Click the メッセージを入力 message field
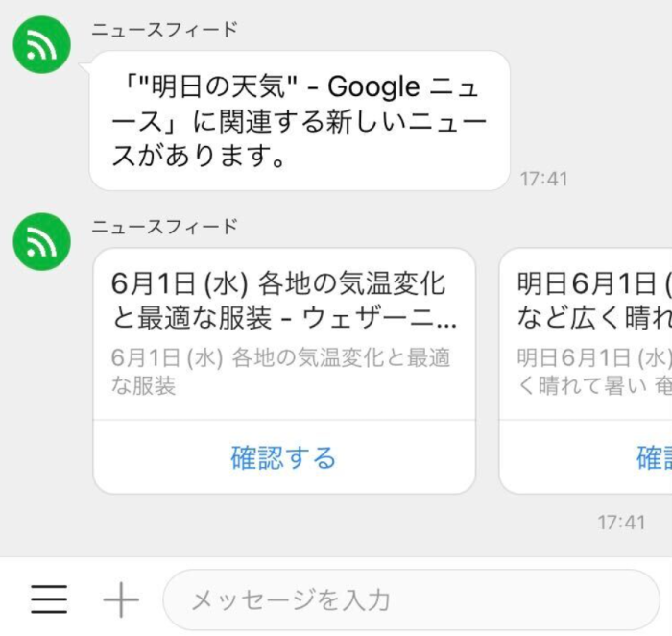Viewport: 672px width, 636px height. (411, 600)
